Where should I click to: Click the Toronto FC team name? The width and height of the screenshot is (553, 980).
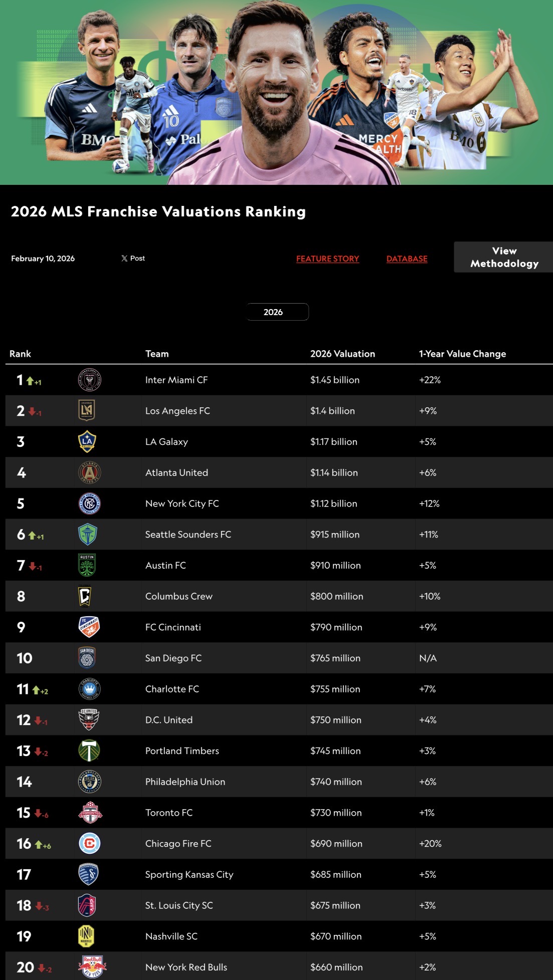pyautogui.click(x=169, y=813)
